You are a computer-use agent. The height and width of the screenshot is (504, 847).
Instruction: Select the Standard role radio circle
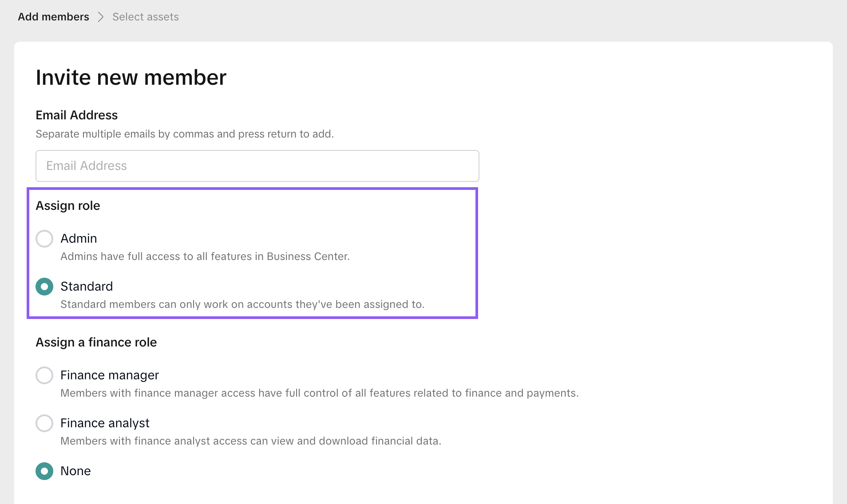coord(44,287)
